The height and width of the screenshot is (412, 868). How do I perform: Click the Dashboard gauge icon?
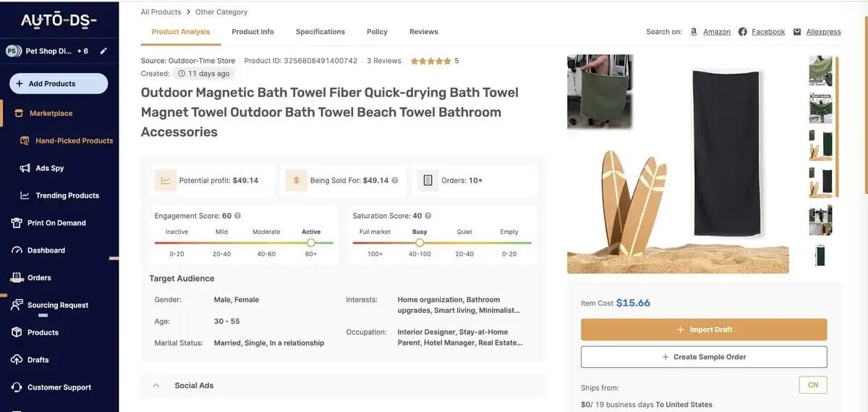click(x=17, y=251)
